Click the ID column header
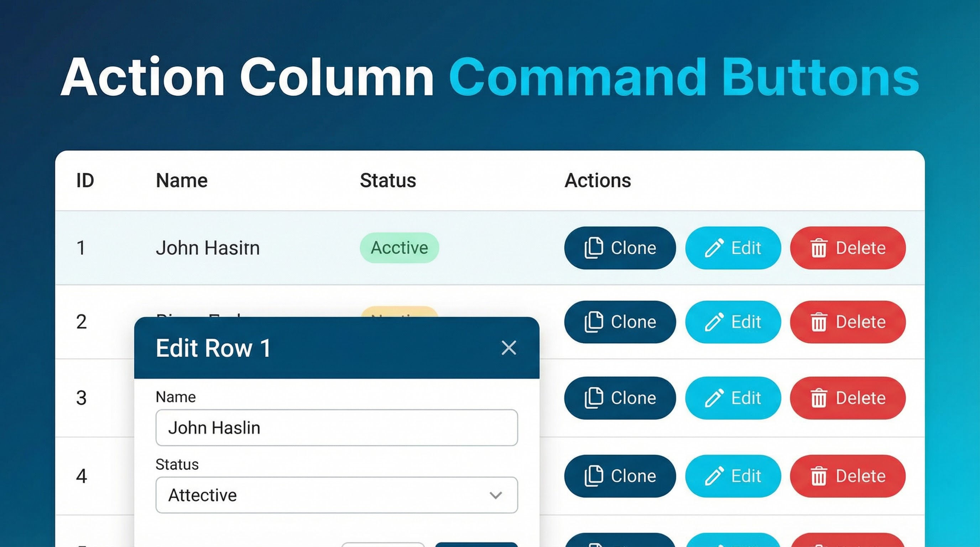Image resolution: width=980 pixels, height=547 pixels. [x=85, y=180]
